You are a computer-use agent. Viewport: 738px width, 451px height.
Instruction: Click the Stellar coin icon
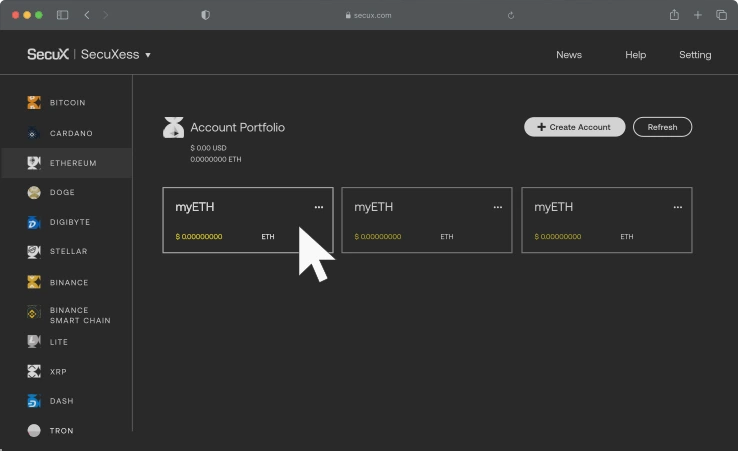pos(34,251)
